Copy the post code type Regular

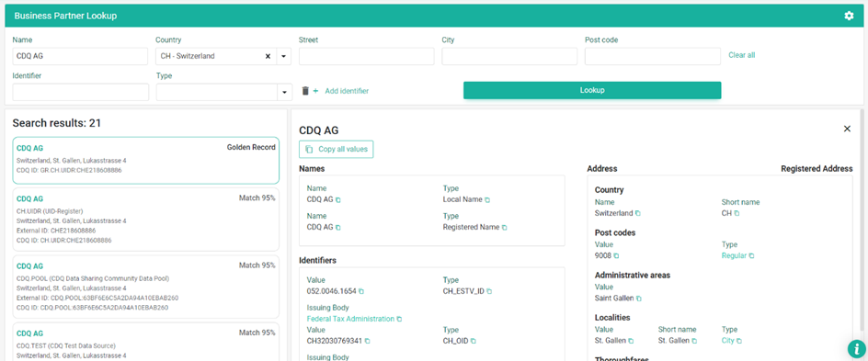[x=751, y=256]
